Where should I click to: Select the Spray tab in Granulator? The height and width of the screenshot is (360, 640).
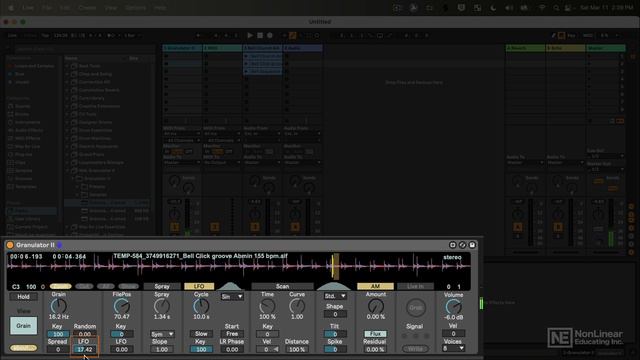pos(162,287)
